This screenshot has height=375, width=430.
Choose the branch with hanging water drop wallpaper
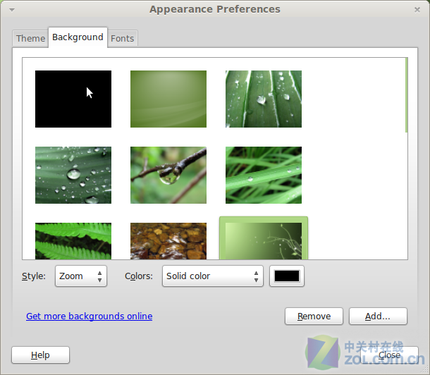[168, 175]
